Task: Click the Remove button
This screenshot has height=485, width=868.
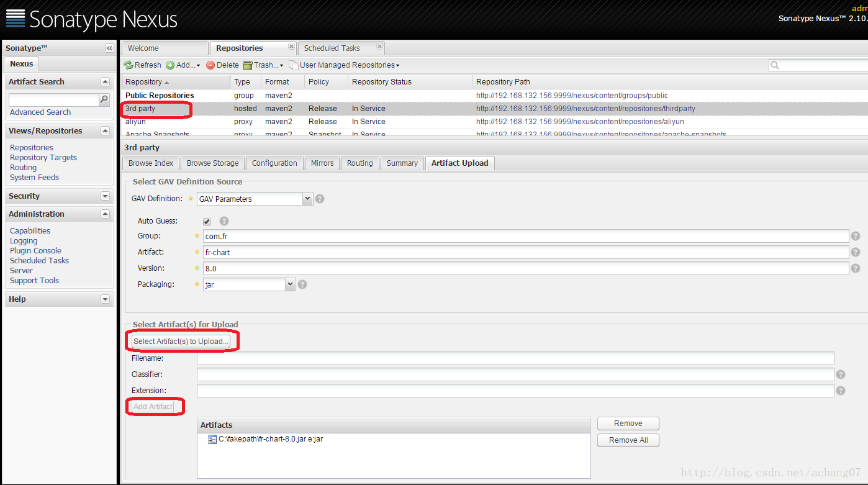Action: tap(628, 424)
